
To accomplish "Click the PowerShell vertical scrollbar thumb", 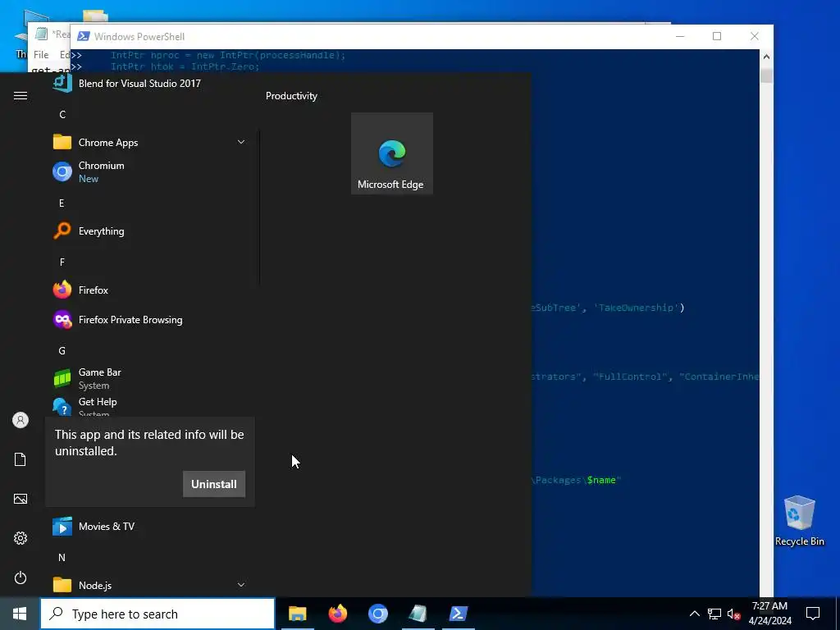I will click(x=766, y=75).
